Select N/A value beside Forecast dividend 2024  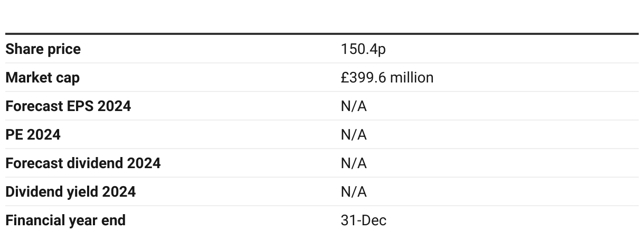[x=354, y=163]
